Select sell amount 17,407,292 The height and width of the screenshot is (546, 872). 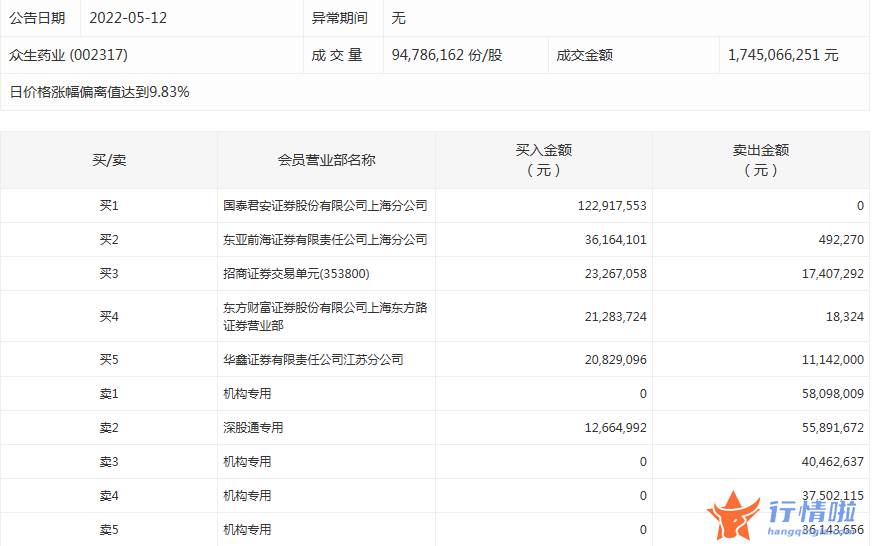point(833,274)
